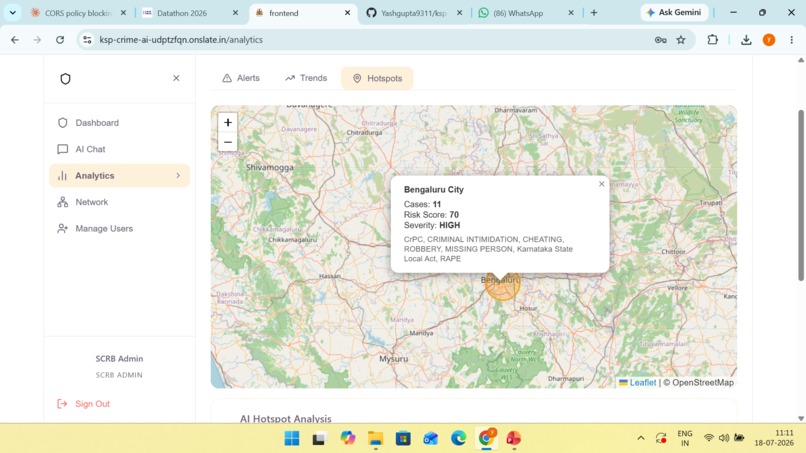Open the volume speaker tray icon
This screenshot has width=806, height=453.
[724, 438]
